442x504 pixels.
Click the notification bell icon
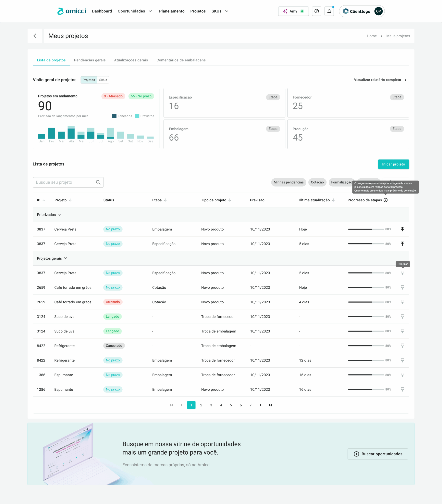pos(329,11)
